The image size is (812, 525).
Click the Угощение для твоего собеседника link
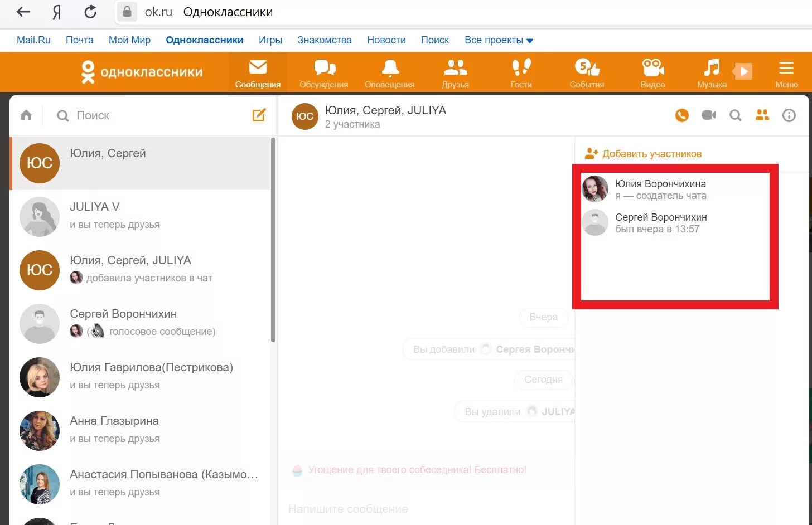(417, 470)
